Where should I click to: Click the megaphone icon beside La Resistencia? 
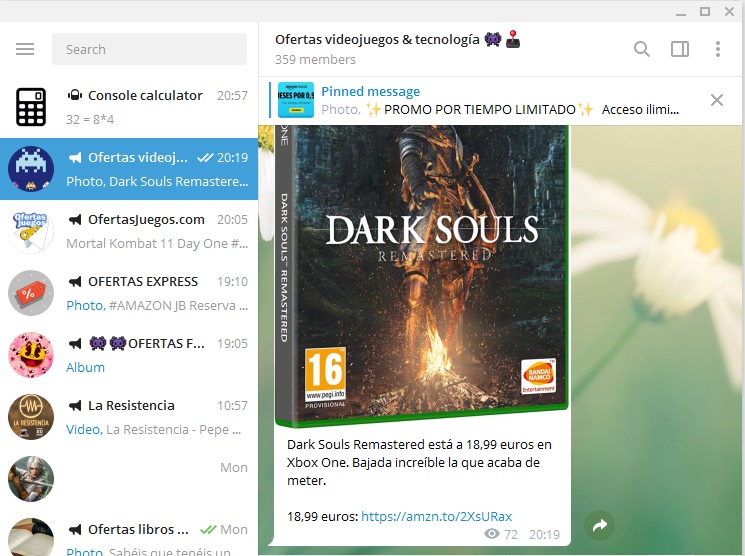click(x=75, y=406)
